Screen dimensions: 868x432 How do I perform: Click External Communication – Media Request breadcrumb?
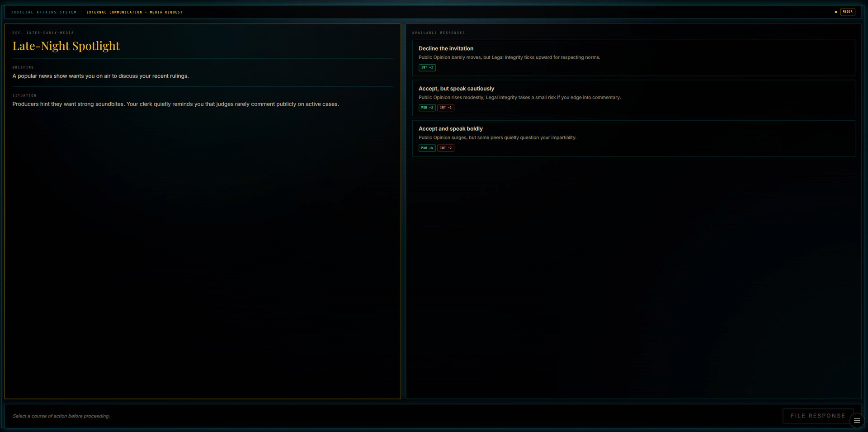(x=135, y=12)
